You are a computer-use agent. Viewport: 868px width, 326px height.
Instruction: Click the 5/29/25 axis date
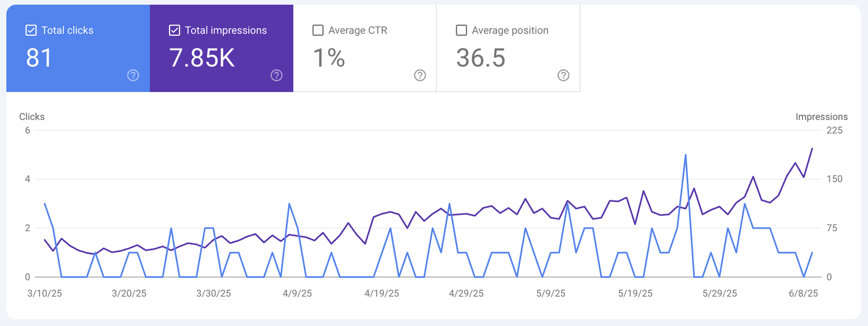(x=719, y=294)
